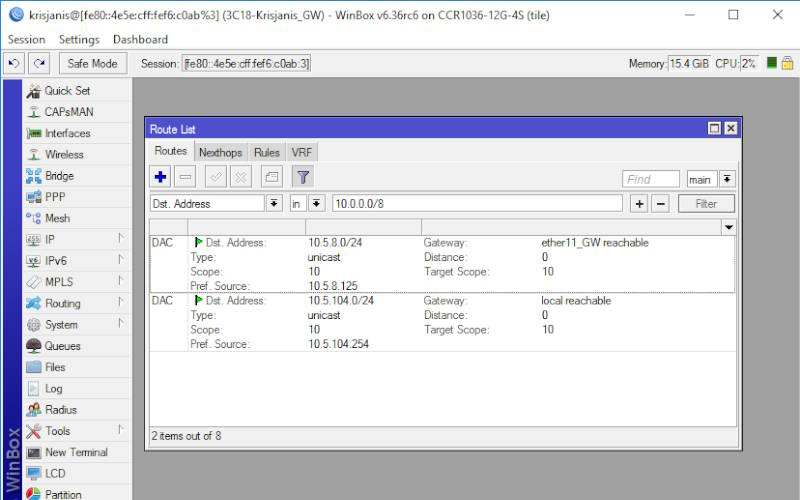Open the Routing submenu
The image size is (800, 500).
[78, 304]
